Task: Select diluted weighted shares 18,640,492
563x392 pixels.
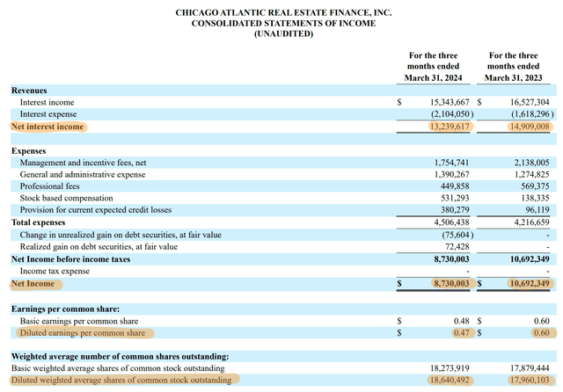Action: (450, 380)
